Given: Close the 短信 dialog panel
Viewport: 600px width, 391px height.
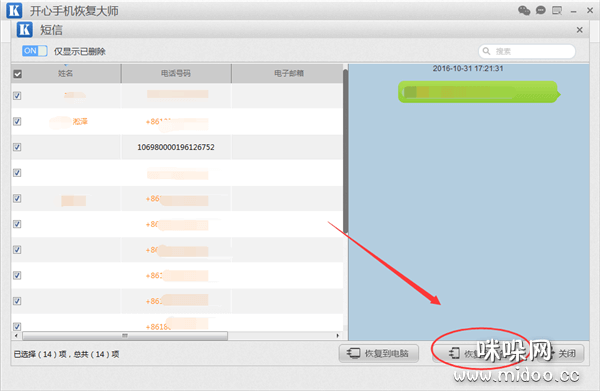Looking at the screenshot, I should click(579, 30).
